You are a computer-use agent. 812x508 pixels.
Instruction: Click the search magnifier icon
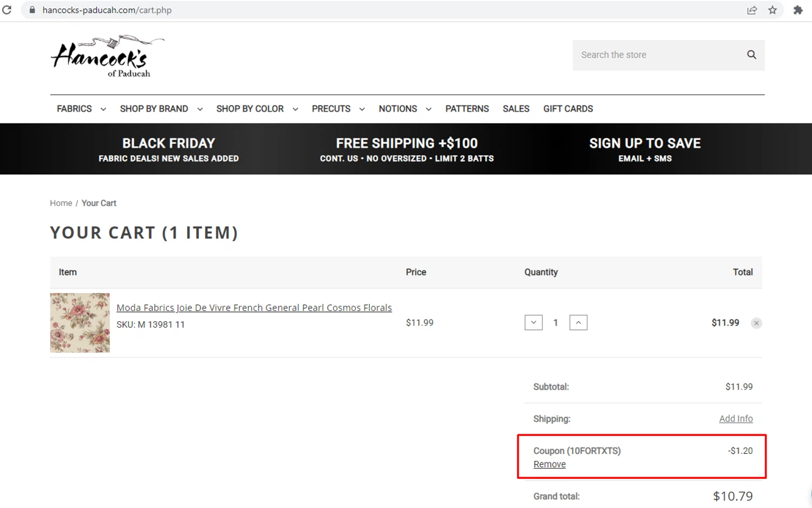(x=751, y=55)
